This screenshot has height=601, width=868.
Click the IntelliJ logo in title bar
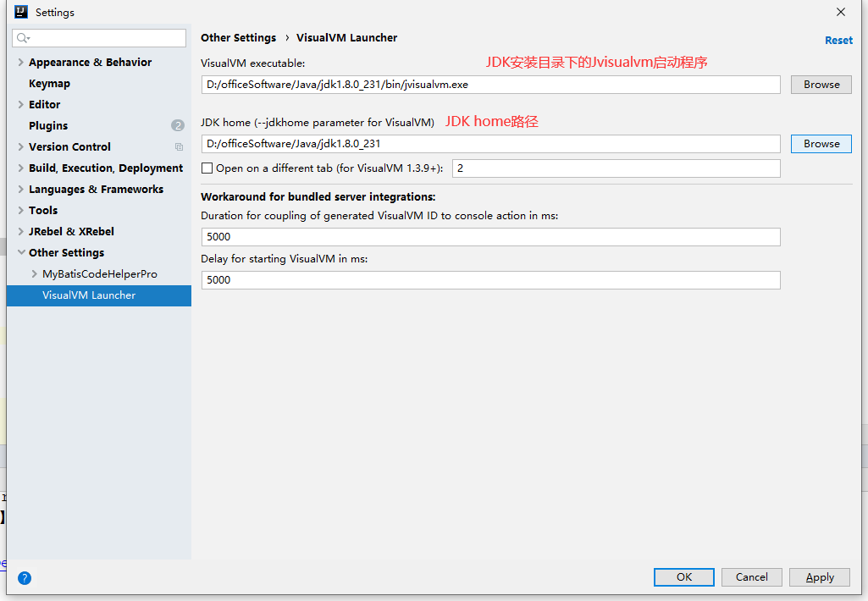21,12
